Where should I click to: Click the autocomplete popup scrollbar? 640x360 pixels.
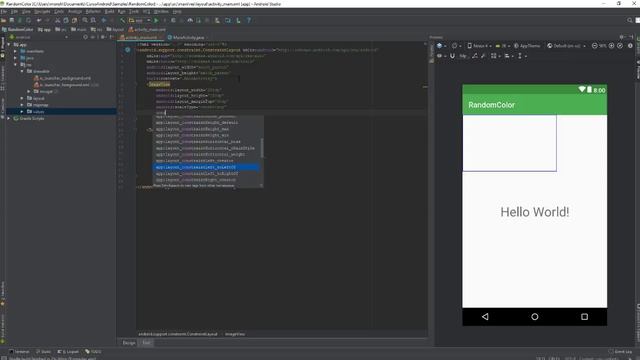click(262, 148)
